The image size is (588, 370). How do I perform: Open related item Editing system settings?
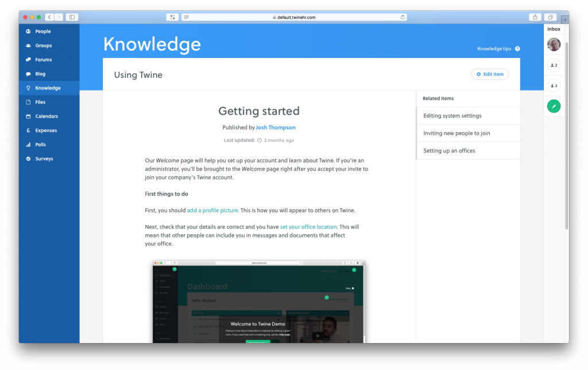468,116
